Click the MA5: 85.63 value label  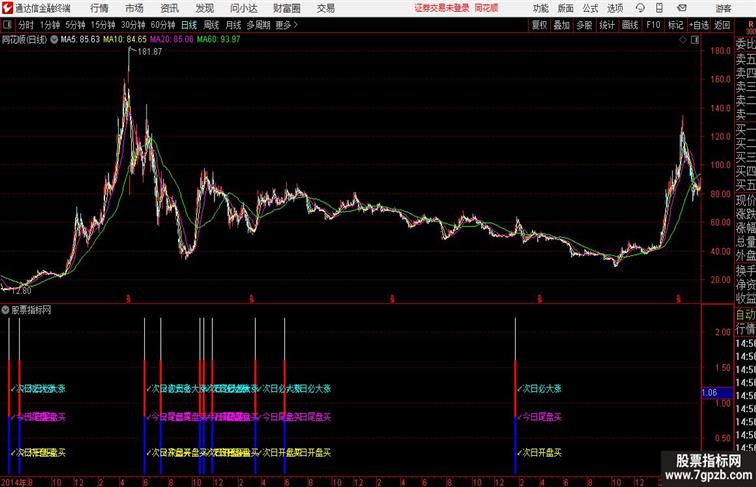click(x=80, y=40)
